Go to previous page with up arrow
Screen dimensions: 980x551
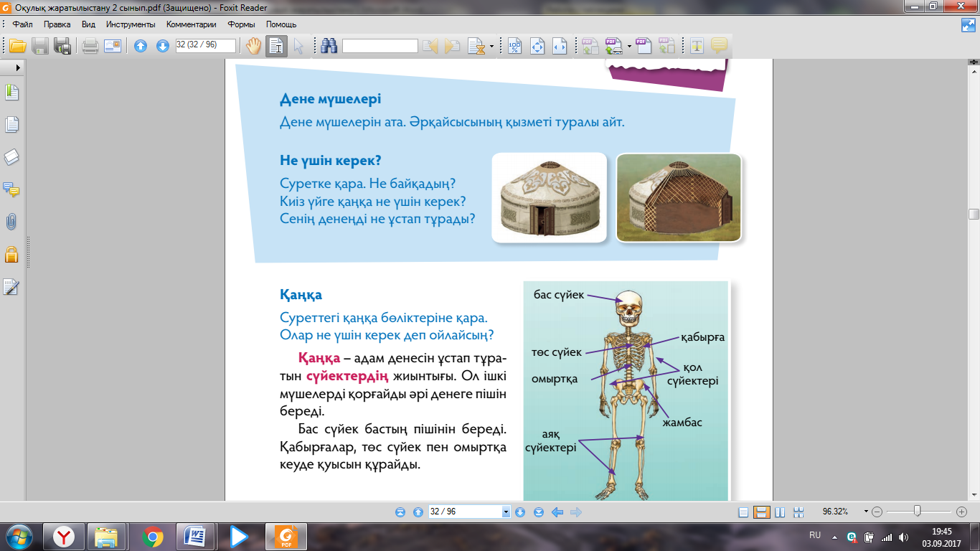[x=141, y=46]
